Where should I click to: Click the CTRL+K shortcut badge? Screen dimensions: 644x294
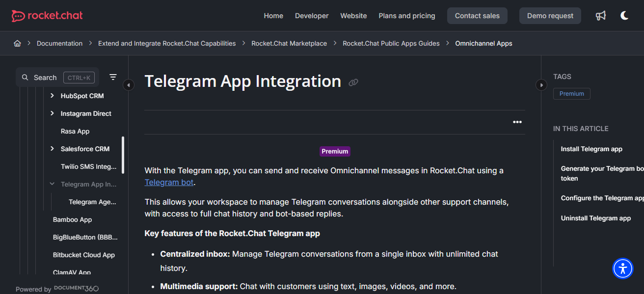pyautogui.click(x=79, y=78)
